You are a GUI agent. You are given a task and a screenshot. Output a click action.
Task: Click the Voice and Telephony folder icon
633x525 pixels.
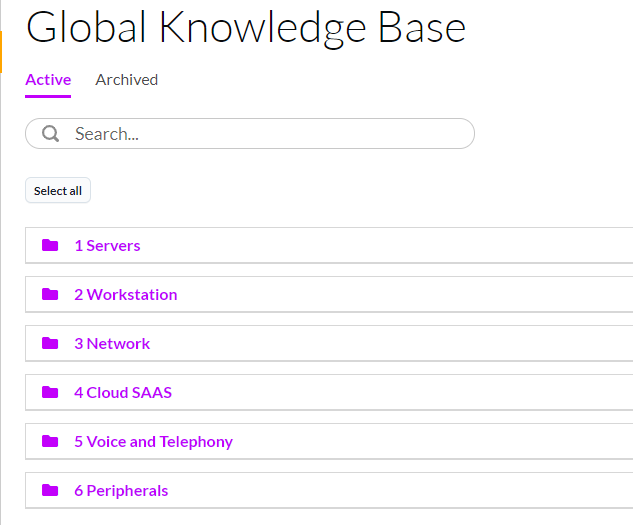click(x=50, y=441)
